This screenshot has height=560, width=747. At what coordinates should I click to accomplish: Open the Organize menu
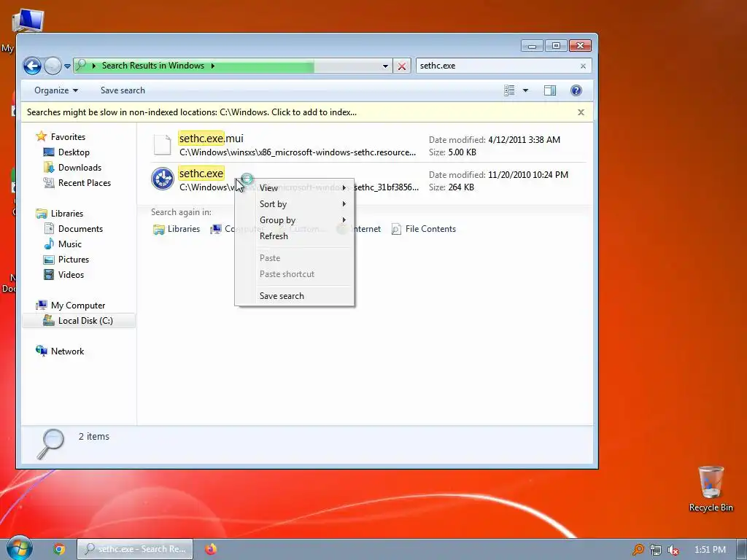(55, 90)
